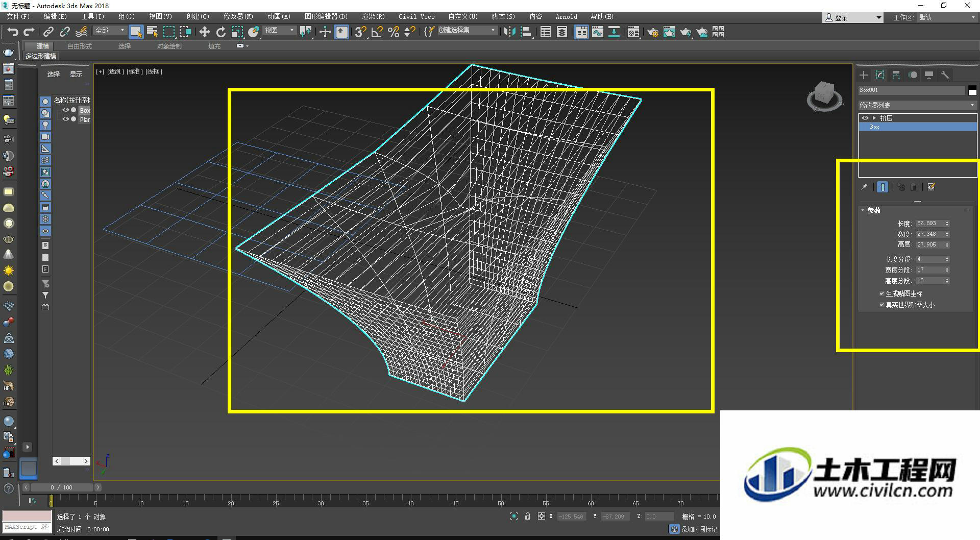Switch to the Motion command panel tab
980x540 pixels.
click(x=913, y=75)
